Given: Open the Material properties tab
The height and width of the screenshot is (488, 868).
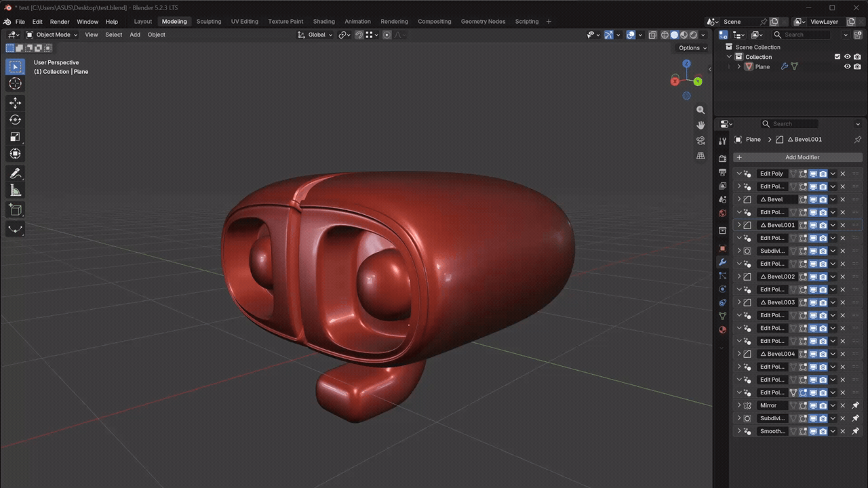Looking at the screenshot, I should pyautogui.click(x=722, y=329).
